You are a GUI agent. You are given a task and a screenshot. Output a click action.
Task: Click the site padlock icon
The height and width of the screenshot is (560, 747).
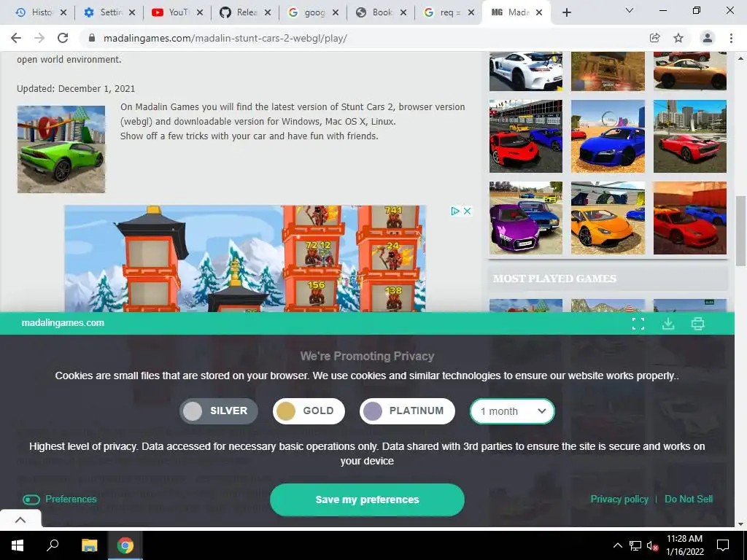click(x=92, y=38)
